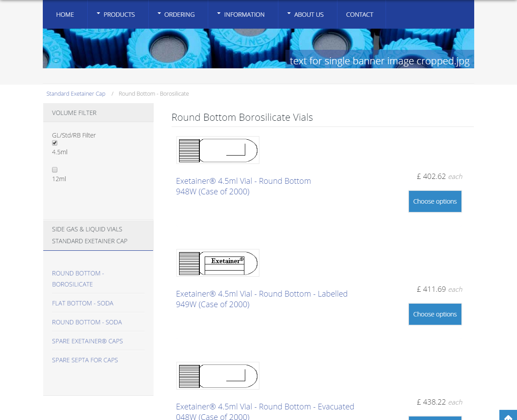
Task: Open Spare Exetainer Caps category
Action: (x=87, y=341)
